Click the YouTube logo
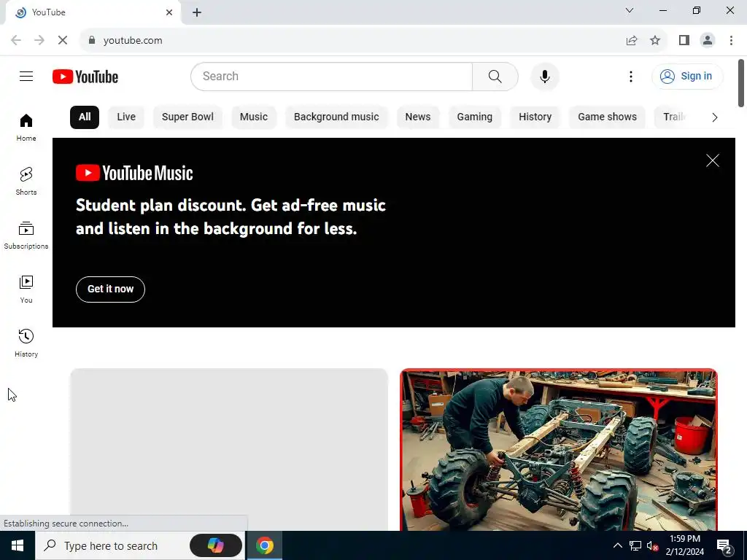Screen dimensions: 747x560 click(85, 77)
